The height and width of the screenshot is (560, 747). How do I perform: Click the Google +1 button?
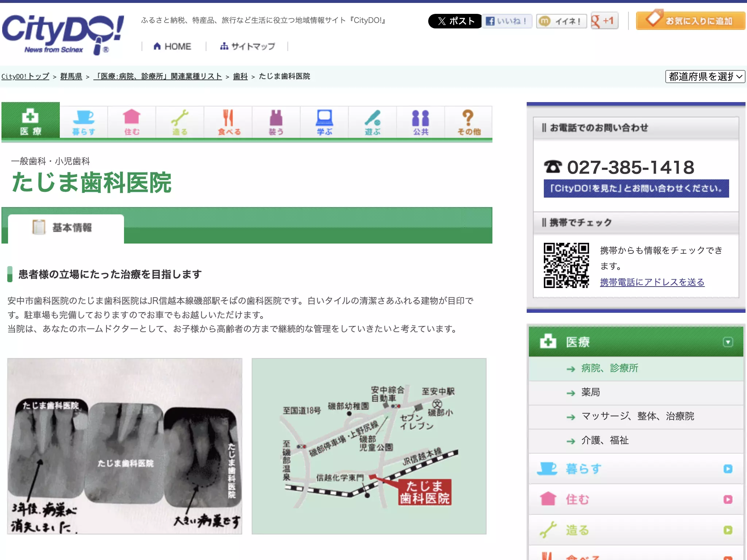click(x=604, y=21)
